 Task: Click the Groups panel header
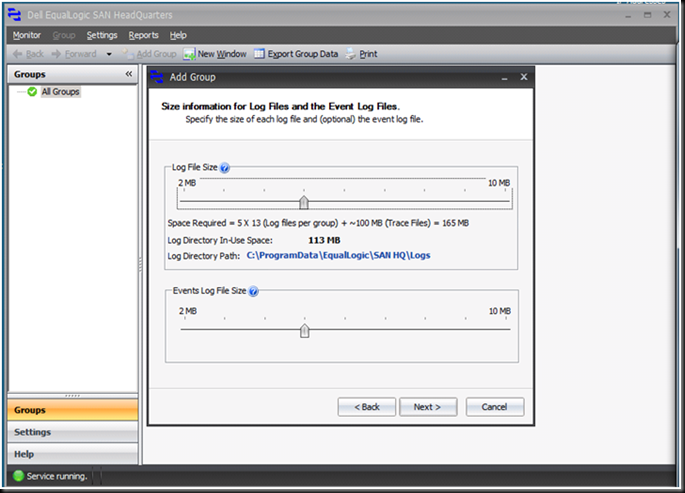(73, 74)
